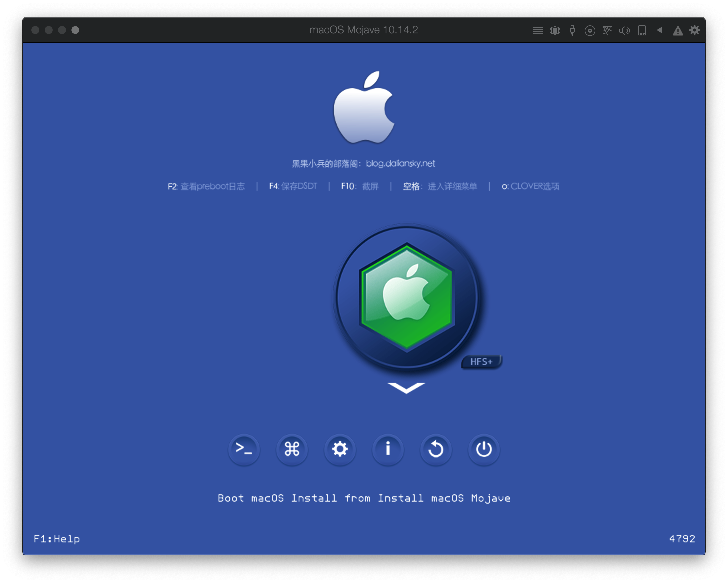This screenshot has height=583, width=728.
Task: Open the CD/DVD disc icon menu
Action: click(590, 31)
